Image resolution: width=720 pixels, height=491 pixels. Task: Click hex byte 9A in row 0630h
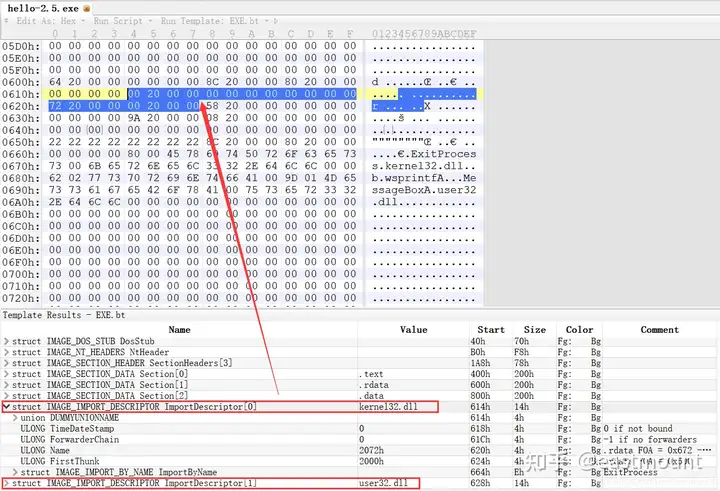click(x=134, y=118)
